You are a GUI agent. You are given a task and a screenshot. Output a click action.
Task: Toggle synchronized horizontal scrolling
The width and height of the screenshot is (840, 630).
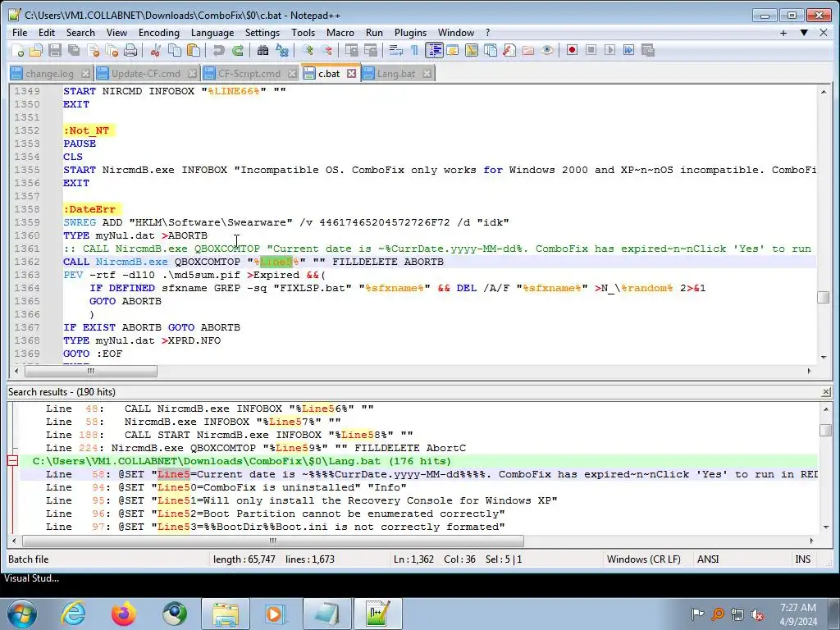pyautogui.click(x=371, y=50)
